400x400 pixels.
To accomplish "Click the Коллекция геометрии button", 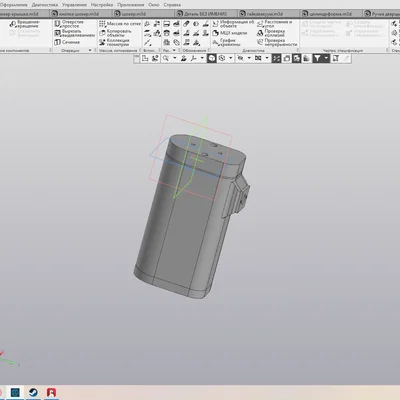I will pos(114,42).
